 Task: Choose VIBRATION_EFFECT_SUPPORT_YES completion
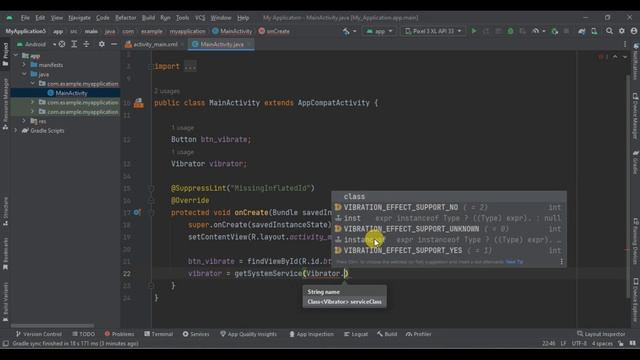pyautogui.click(x=449, y=251)
